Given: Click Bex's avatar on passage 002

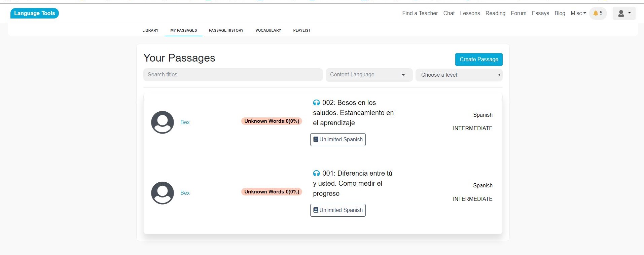Looking at the screenshot, I should [163, 122].
